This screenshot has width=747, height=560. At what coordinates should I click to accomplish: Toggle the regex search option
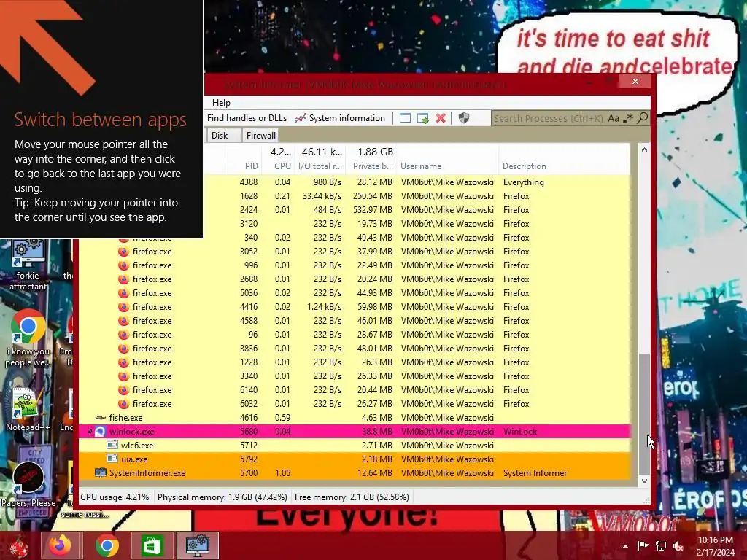[x=628, y=117]
